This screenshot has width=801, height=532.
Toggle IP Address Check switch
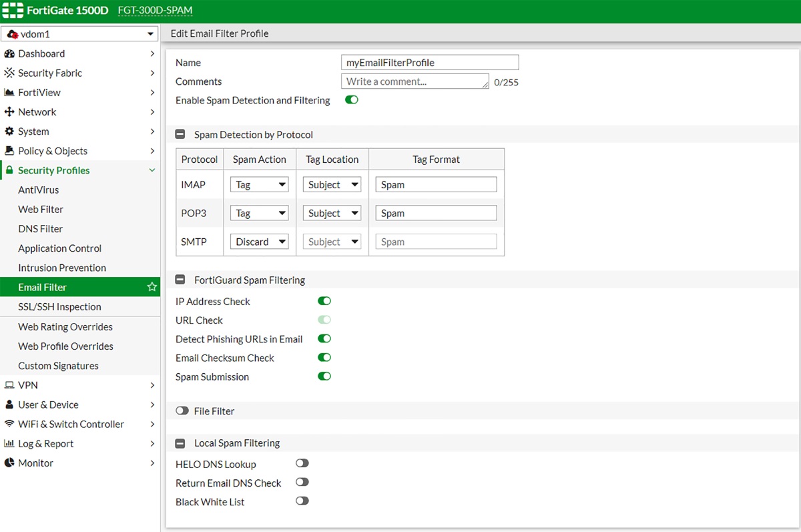tap(324, 301)
